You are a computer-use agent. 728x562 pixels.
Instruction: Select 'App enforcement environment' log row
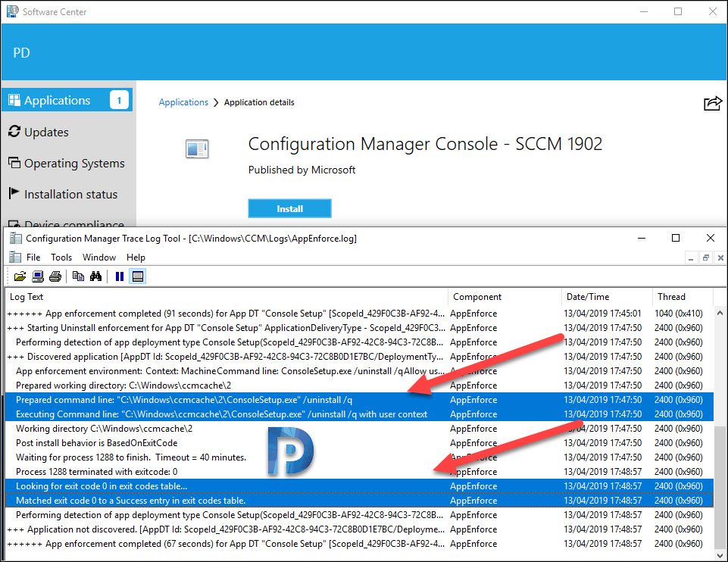pyautogui.click(x=359, y=371)
